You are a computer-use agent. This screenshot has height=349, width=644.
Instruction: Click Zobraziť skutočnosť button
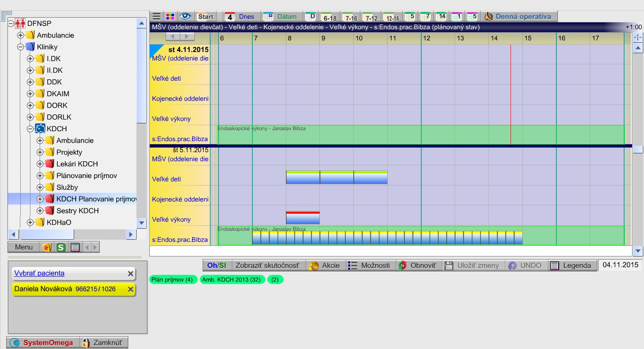pos(267,265)
